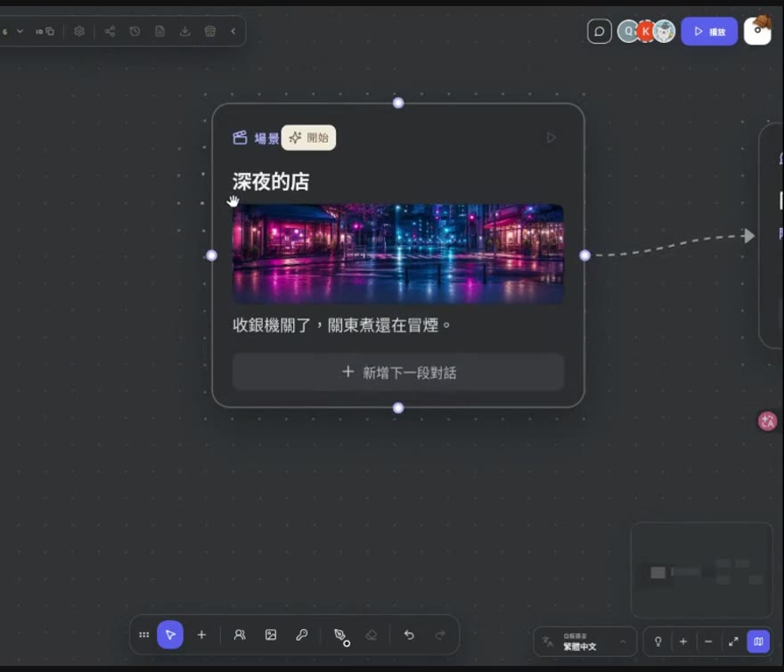Click the copy ID icon
The height and width of the screenshot is (672, 784).
pos(45,31)
